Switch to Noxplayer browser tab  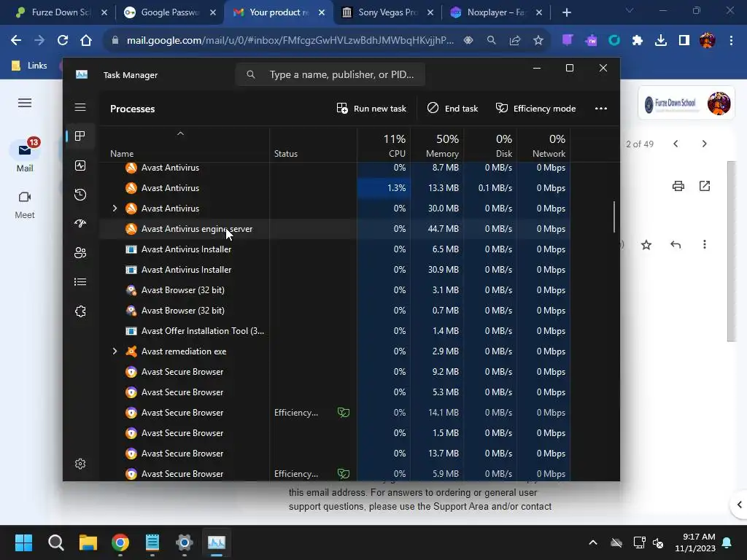click(x=495, y=12)
